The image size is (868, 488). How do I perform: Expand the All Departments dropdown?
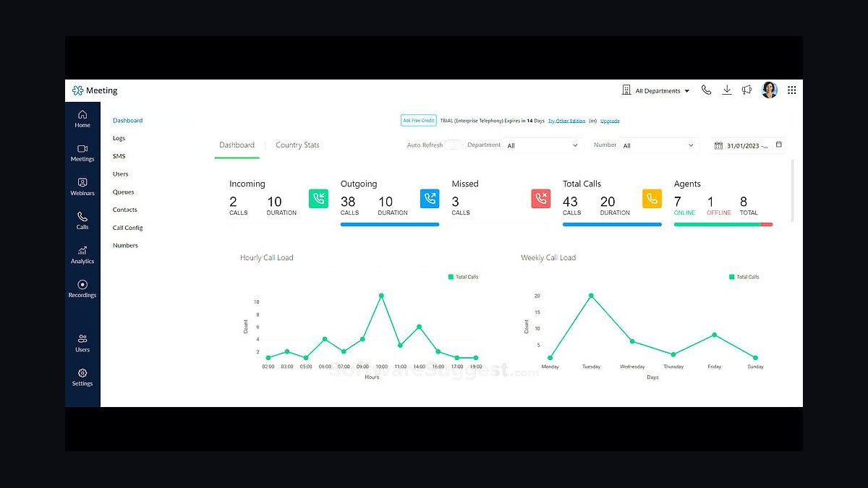(x=663, y=91)
